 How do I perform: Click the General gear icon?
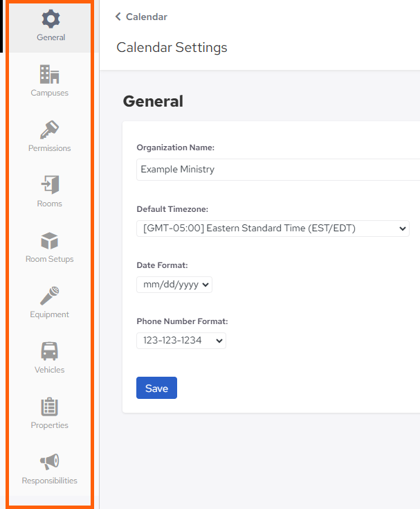click(51, 19)
